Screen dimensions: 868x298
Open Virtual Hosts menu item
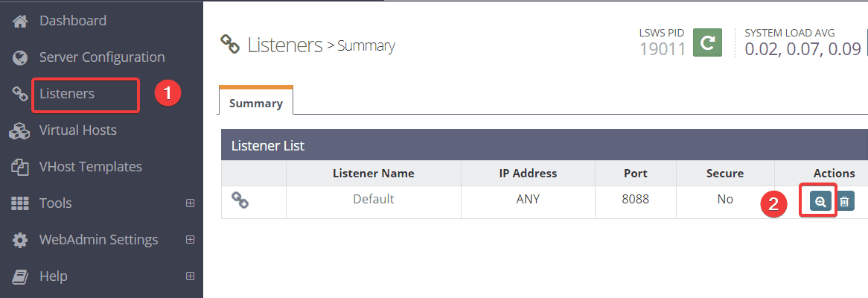click(x=78, y=130)
